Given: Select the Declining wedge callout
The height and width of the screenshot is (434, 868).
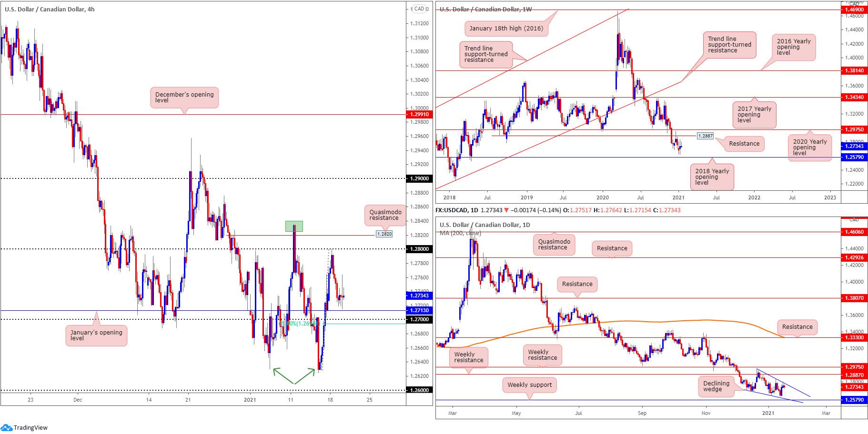Looking at the screenshot, I should [716, 386].
